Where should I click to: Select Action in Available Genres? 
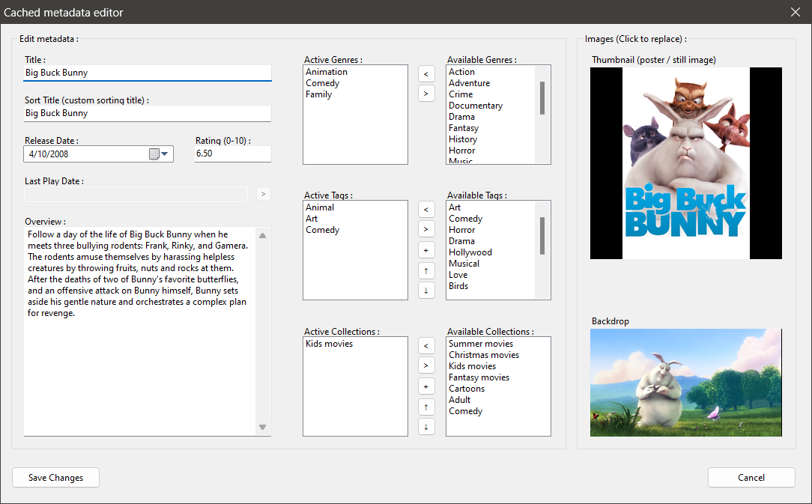(461, 72)
